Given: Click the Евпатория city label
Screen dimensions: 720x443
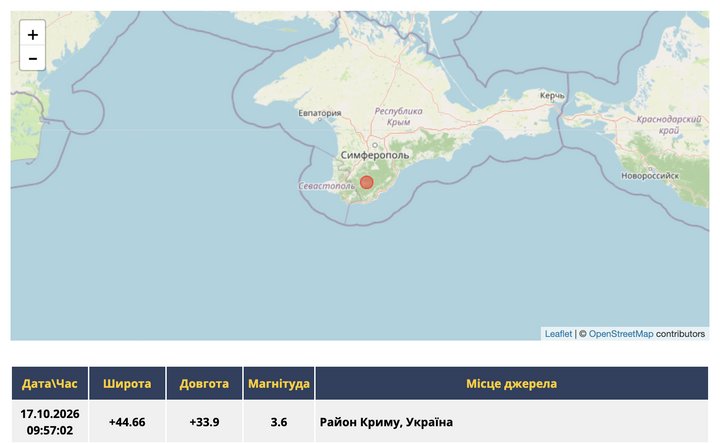Looking at the screenshot, I should [x=320, y=113].
